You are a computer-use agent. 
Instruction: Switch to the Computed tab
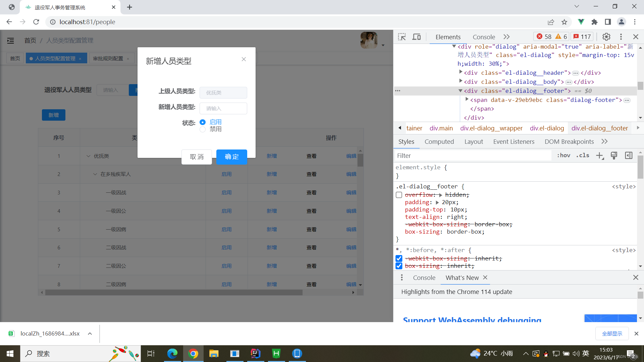tap(439, 142)
